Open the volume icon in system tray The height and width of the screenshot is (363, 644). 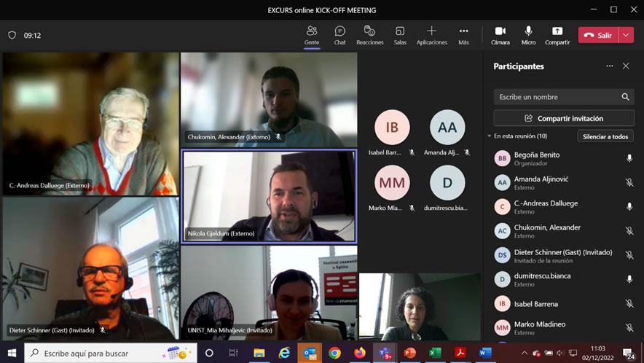560,353
